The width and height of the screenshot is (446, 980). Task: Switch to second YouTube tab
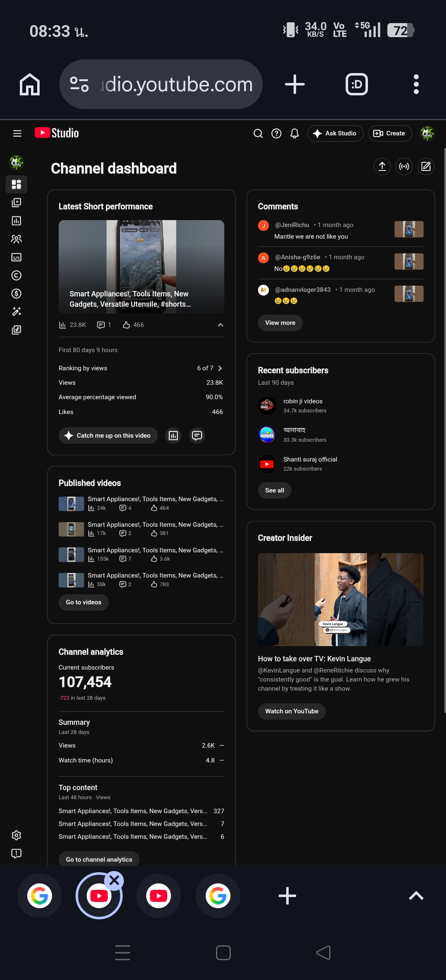(x=159, y=896)
